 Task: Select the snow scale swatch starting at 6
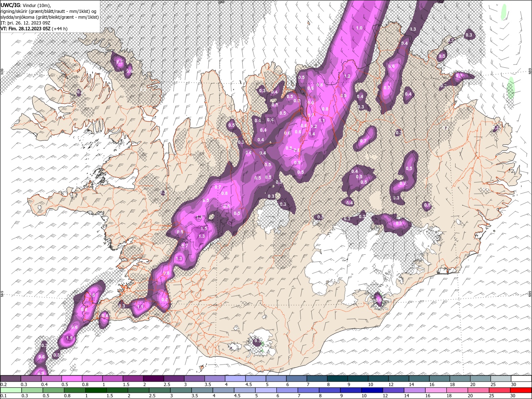point(296,379)
